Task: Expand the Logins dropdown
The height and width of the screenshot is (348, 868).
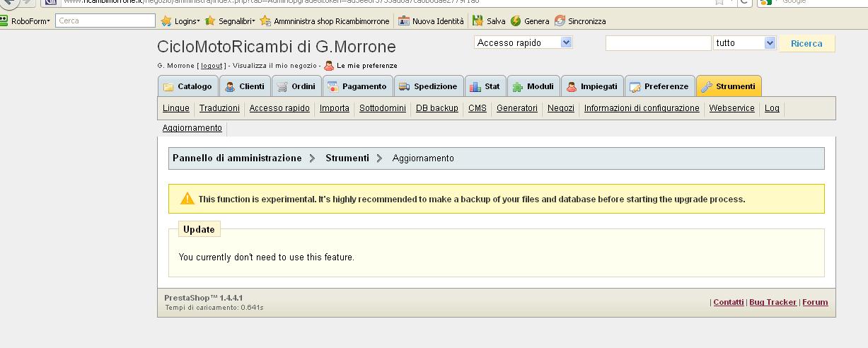Action: pos(181,21)
